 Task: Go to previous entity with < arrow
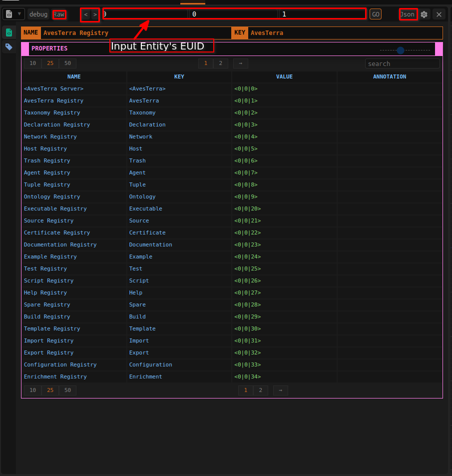coord(86,14)
